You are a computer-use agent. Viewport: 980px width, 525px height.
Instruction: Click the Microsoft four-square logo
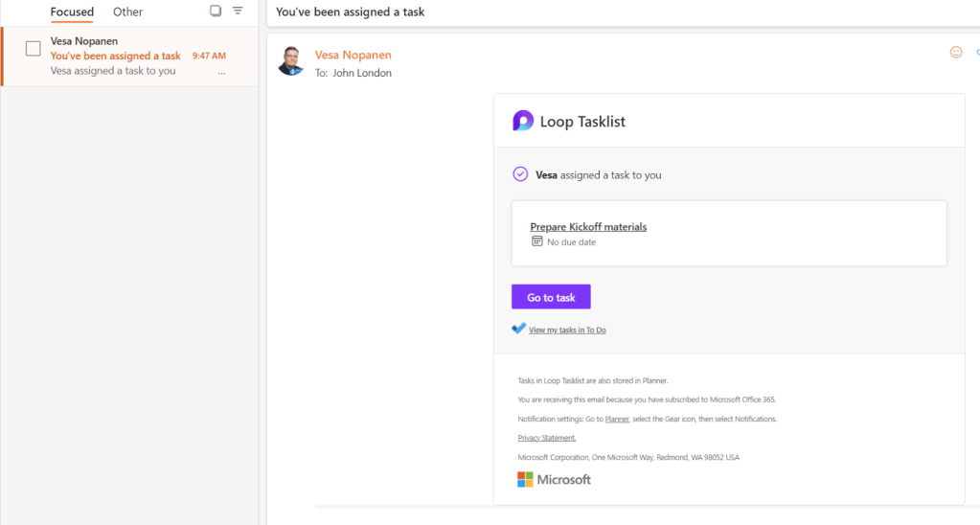point(525,479)
